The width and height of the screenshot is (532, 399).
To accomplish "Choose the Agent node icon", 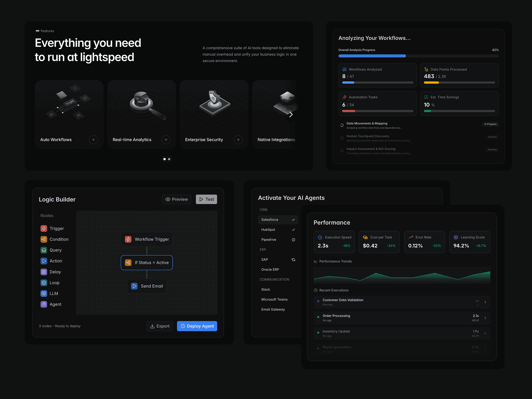I will coord(44,304).
